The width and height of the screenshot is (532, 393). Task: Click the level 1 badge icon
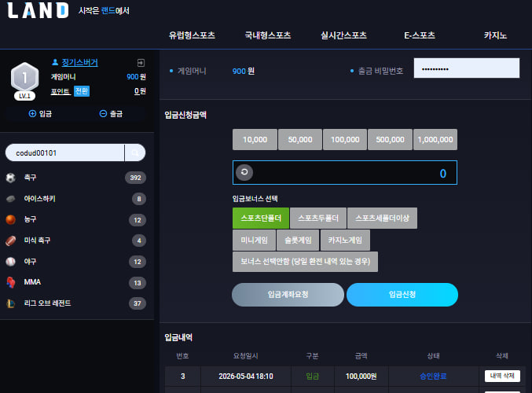click(x=24, y=81)
